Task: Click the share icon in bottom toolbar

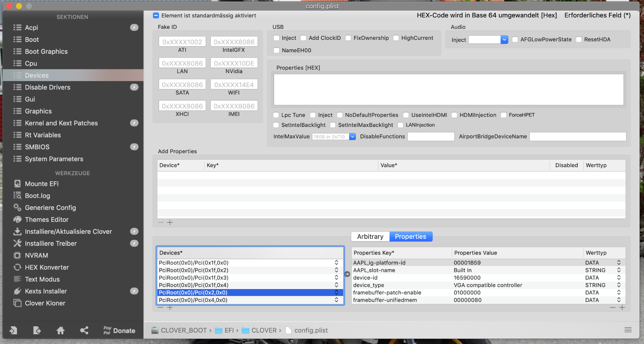Action: coord(84,331)
